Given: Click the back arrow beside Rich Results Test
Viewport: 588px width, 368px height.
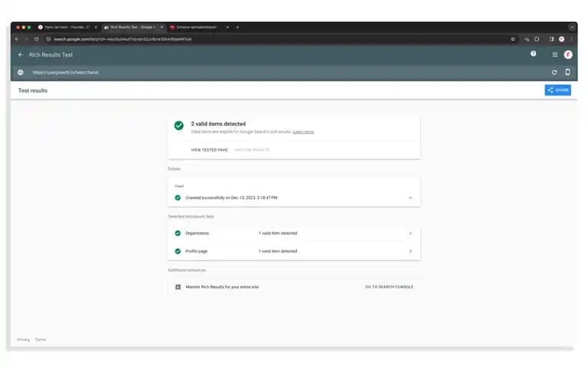Looking at the screenshot, I should pyautogui.click(x=21, y=55).
